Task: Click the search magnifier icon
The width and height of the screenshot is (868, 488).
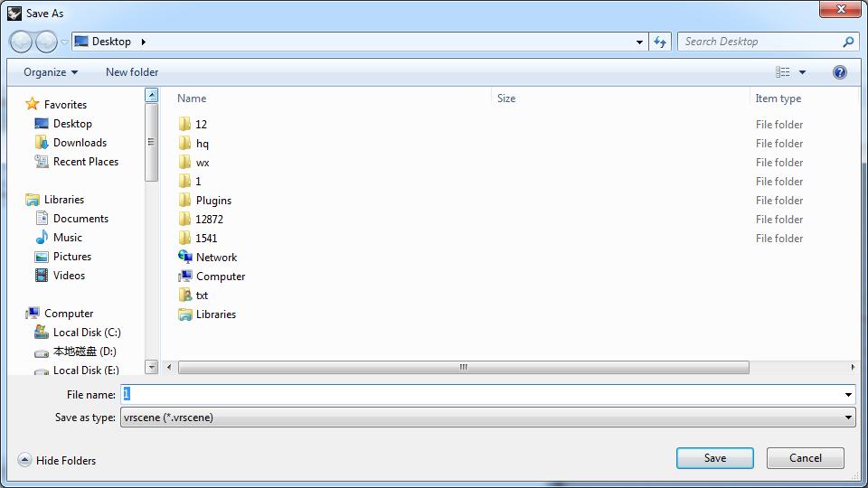Action: 848,42
